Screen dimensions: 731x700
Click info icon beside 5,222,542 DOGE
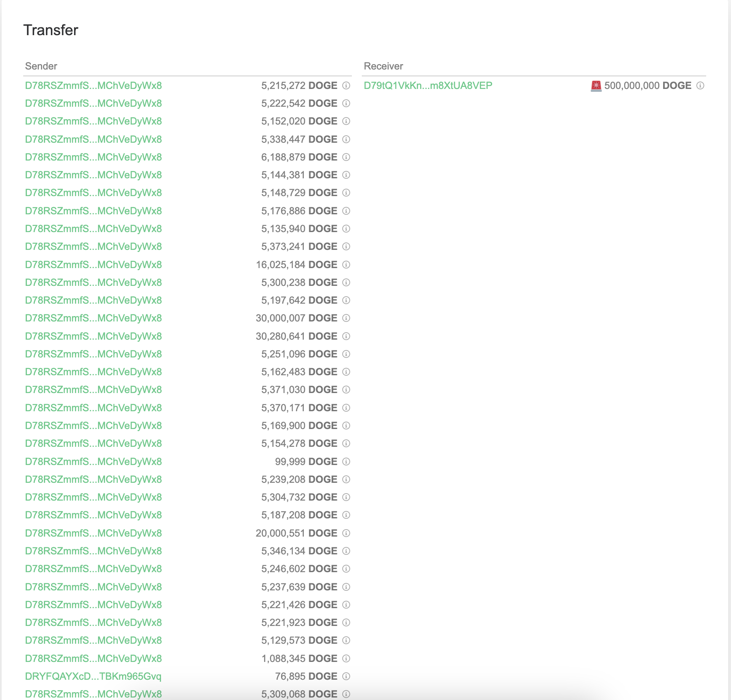(x=346, y=103)
